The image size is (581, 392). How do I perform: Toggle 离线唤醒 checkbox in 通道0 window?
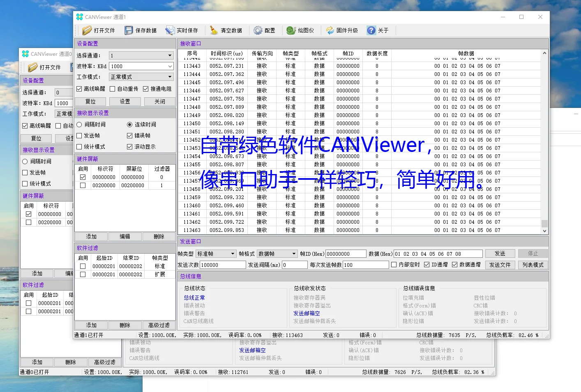25,126
